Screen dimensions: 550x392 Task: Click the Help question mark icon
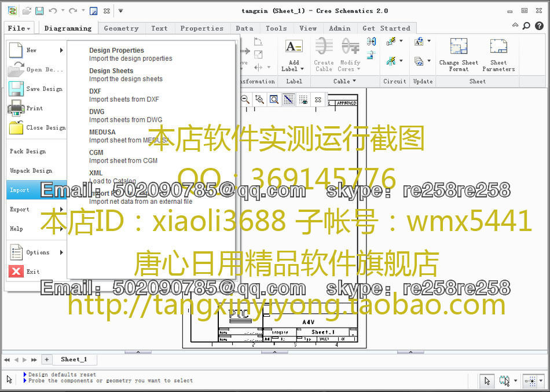coord(539,25)
